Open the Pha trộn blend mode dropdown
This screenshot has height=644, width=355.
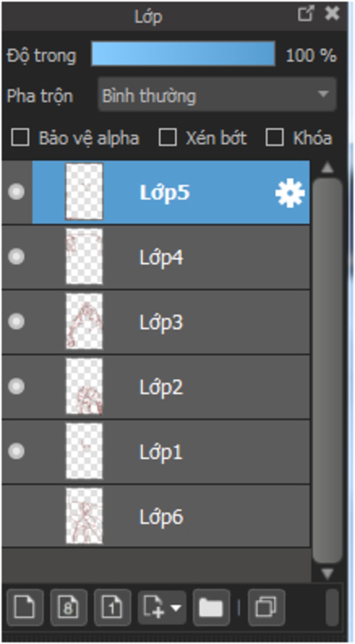tap(217, 94)
